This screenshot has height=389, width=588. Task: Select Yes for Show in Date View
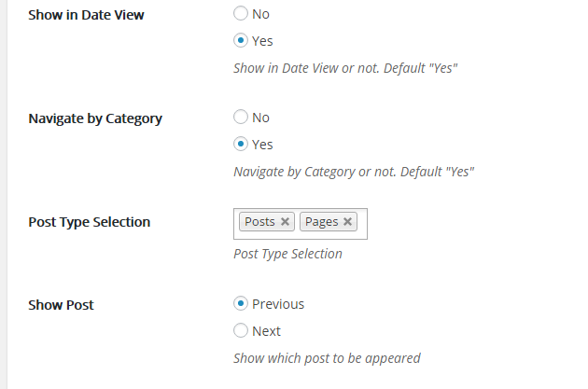click(241, 41)
